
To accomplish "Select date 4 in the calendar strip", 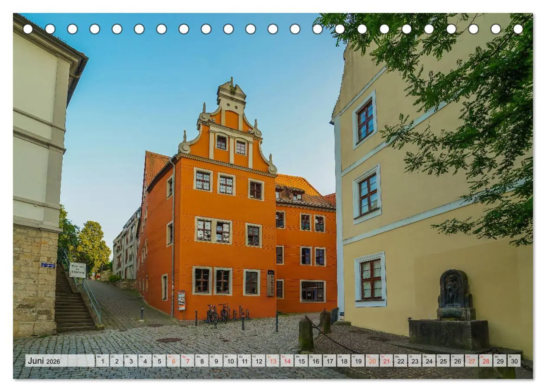I will click(145, 361).
